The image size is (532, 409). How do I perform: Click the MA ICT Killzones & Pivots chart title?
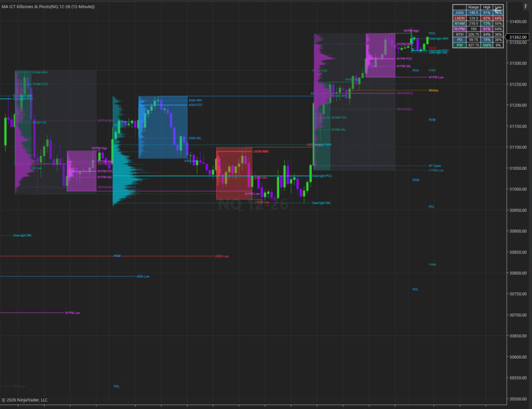coord(48,6)
